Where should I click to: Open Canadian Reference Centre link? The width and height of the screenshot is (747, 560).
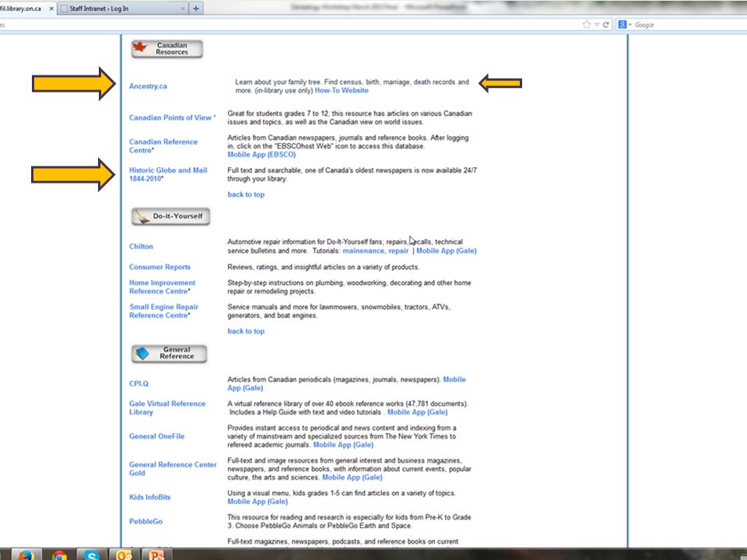tap(163, 146)
